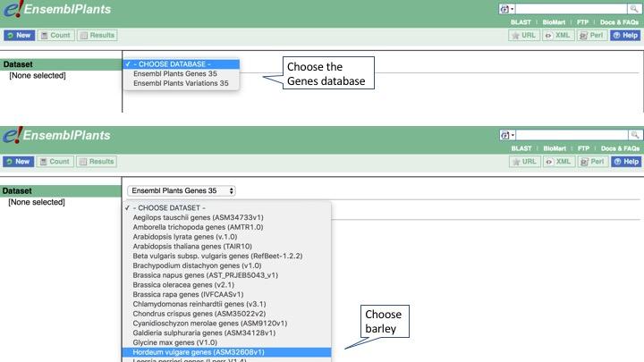This screenshot has height=362, width=644.
Task: Choose Cyanidioschyzon merolae genes (ASM9120v1)
Action: (226, 324)
